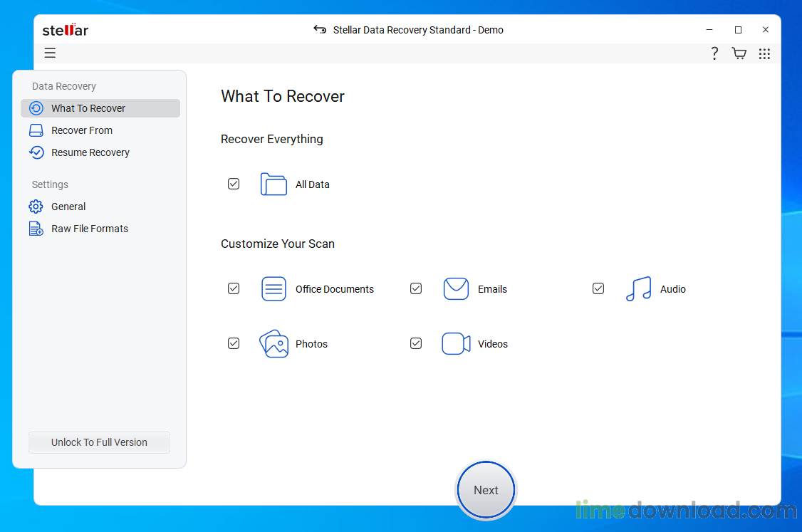Click Unlock To Full Version button
This screenshot has width=802, height=532.
pyautogui.click(x=99, y=442)
